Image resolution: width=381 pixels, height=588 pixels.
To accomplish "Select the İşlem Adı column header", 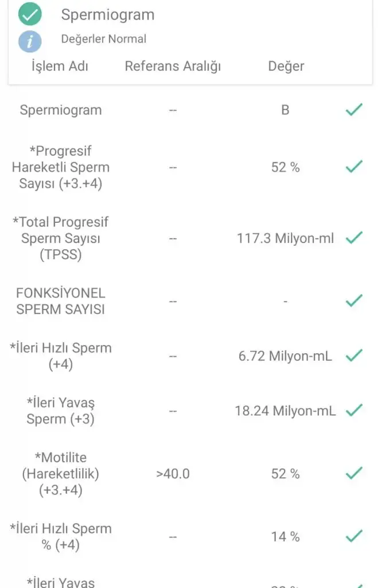I will 60,66.
